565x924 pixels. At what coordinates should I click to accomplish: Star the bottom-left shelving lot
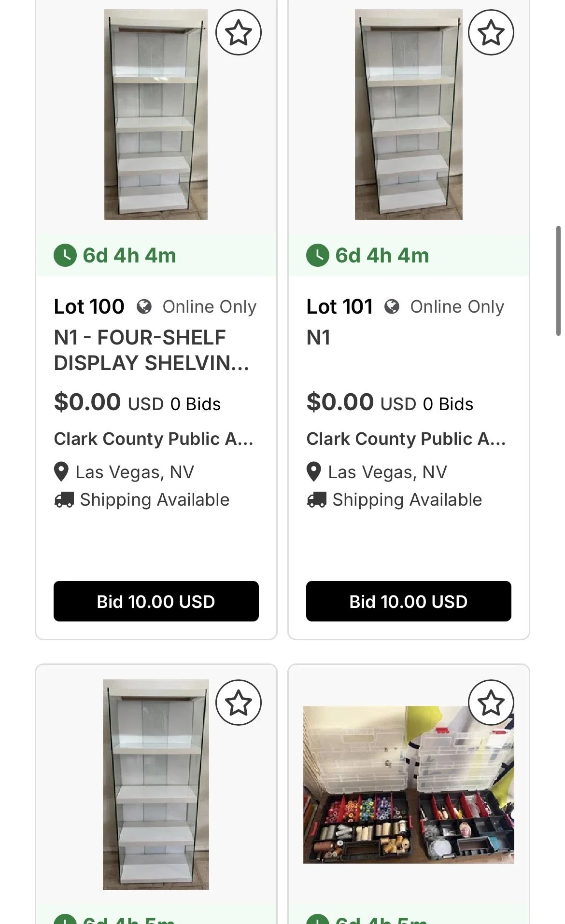pyautogui.click(x=238, y=703)
